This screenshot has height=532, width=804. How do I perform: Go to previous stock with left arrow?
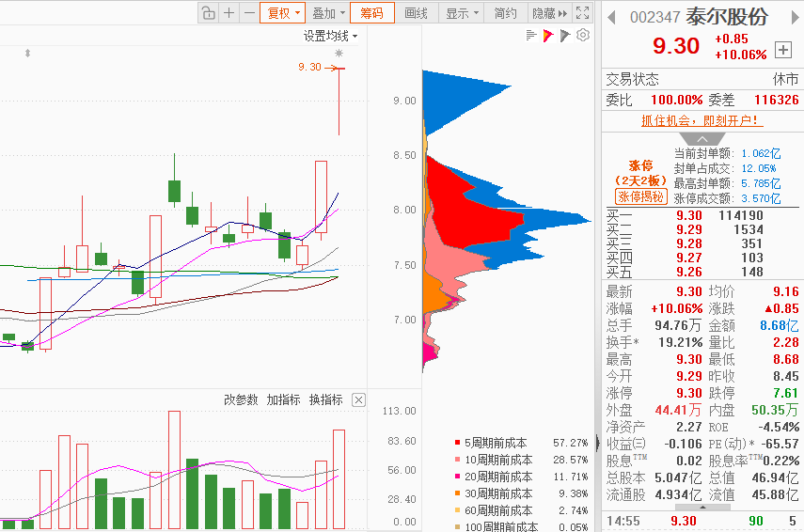(611, 18)
